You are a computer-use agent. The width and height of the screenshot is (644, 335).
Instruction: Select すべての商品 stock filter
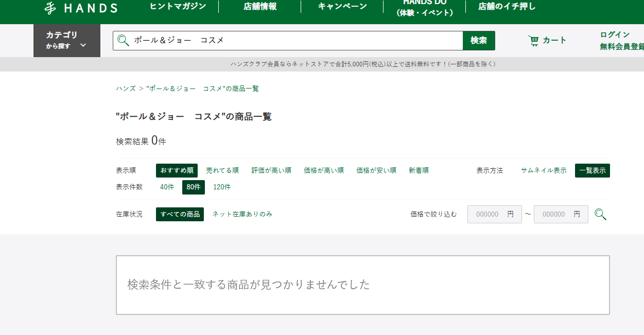point(180,214)
